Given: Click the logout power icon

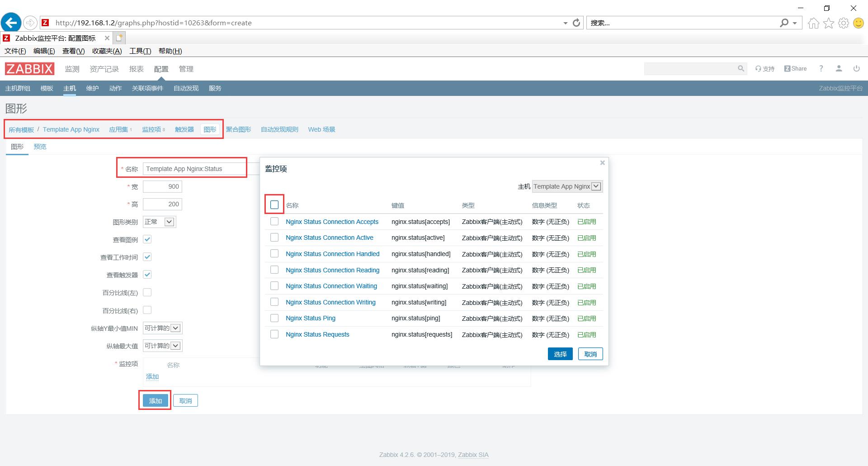Looking at the screenshot, I should 856,69.
